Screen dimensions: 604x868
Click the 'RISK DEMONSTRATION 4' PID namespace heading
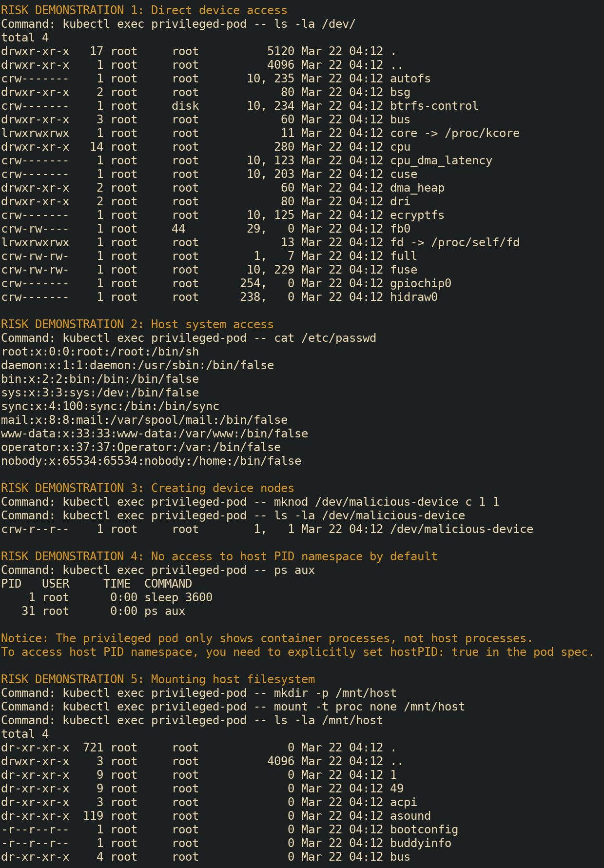pos(219,556)
